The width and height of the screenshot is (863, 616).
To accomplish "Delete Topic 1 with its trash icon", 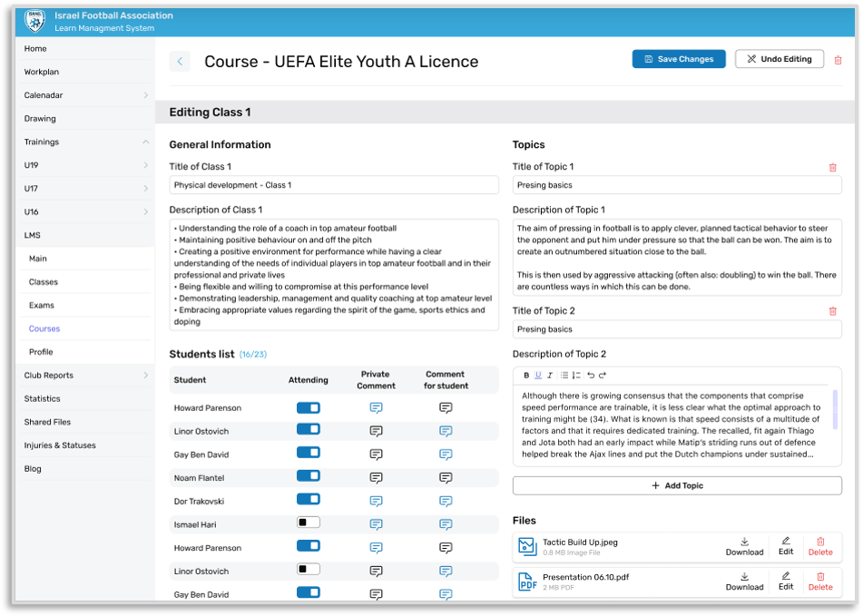I will click(833, 167).
